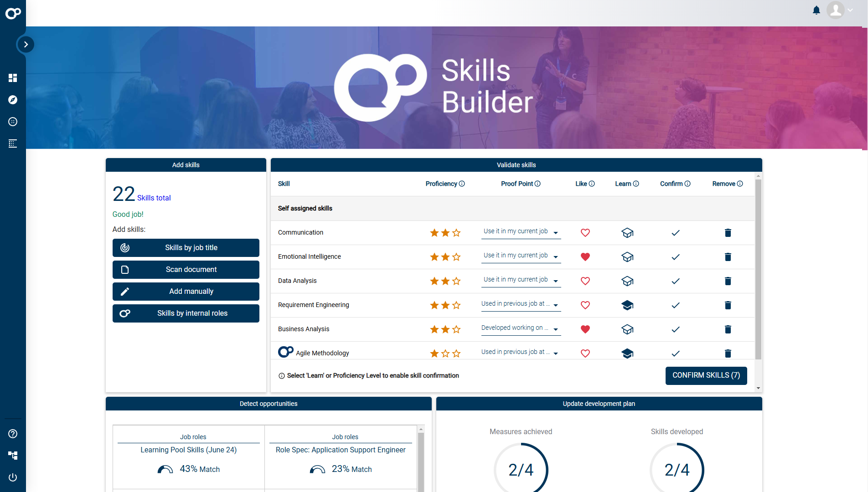Click Proficiency info icon in header
This screenshot has width=868, height=492.
(x=462, y=184)
